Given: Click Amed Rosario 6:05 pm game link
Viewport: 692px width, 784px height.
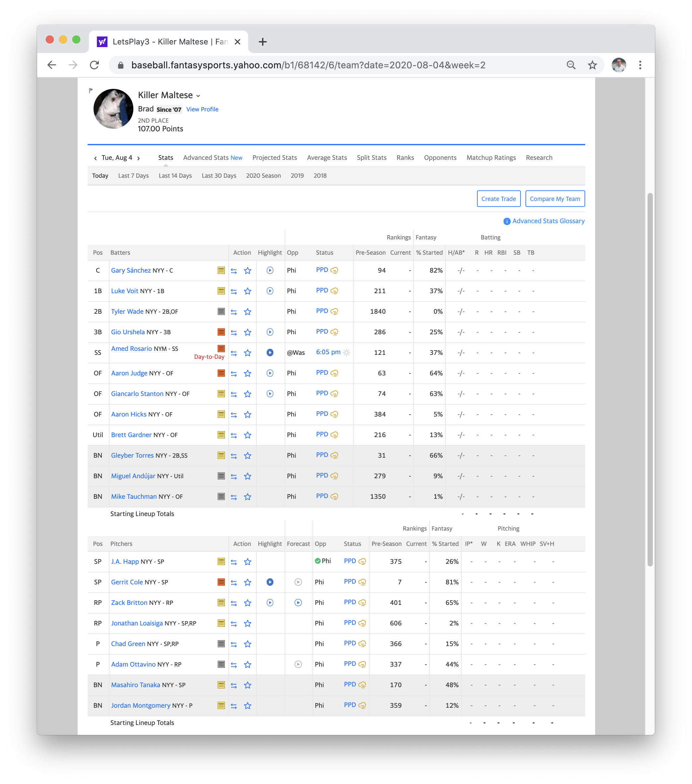Looking at the screenshot, I should point(328,352).
